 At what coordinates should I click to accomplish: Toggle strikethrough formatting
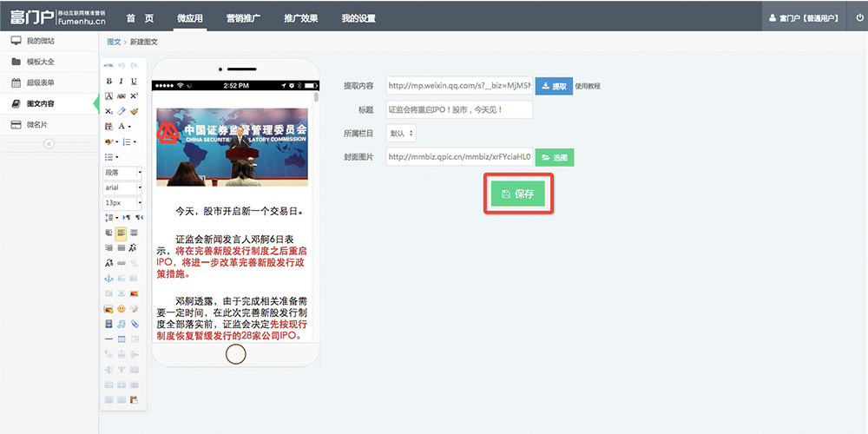[x=122, y=95]
